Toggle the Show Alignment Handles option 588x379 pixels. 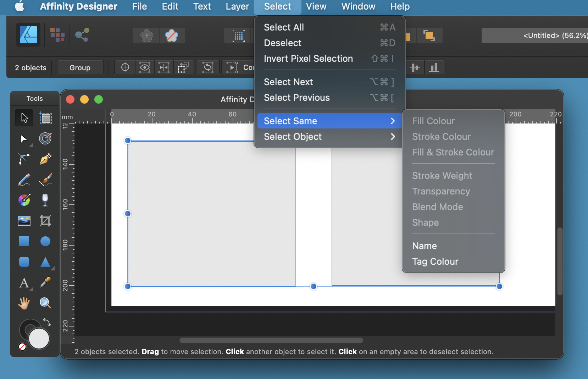pyautogui.click(x=164, y=67)
